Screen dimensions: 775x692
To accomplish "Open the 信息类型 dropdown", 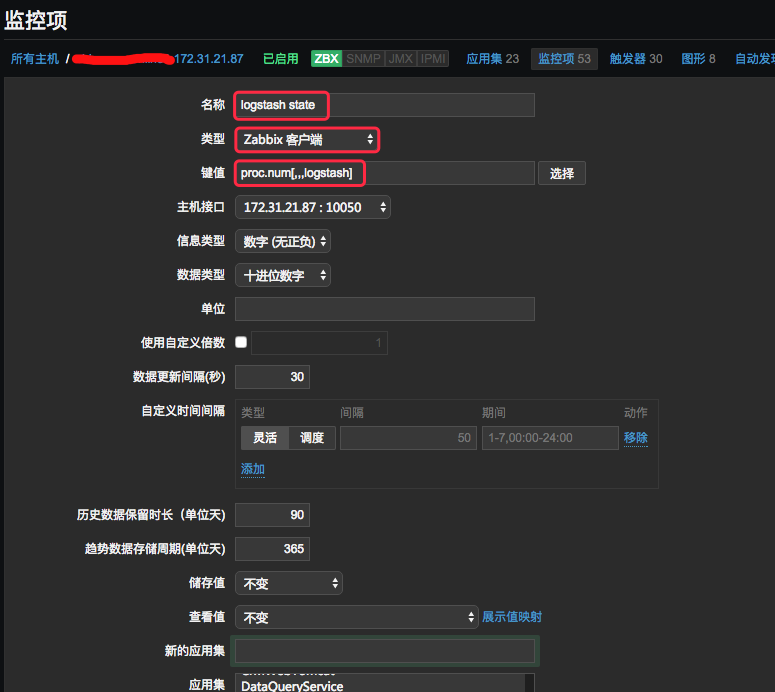I will tap(283, 241).
